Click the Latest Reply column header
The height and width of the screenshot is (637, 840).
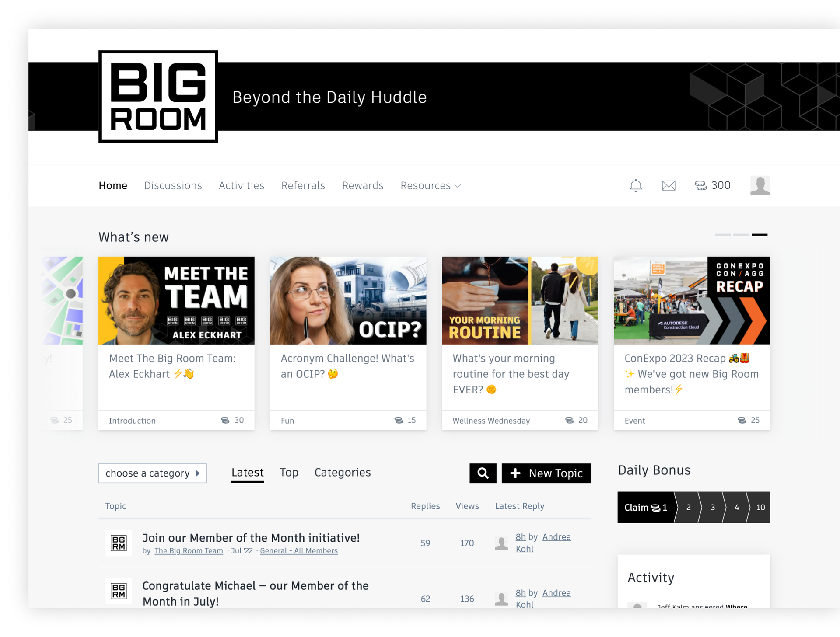point(520,506)
